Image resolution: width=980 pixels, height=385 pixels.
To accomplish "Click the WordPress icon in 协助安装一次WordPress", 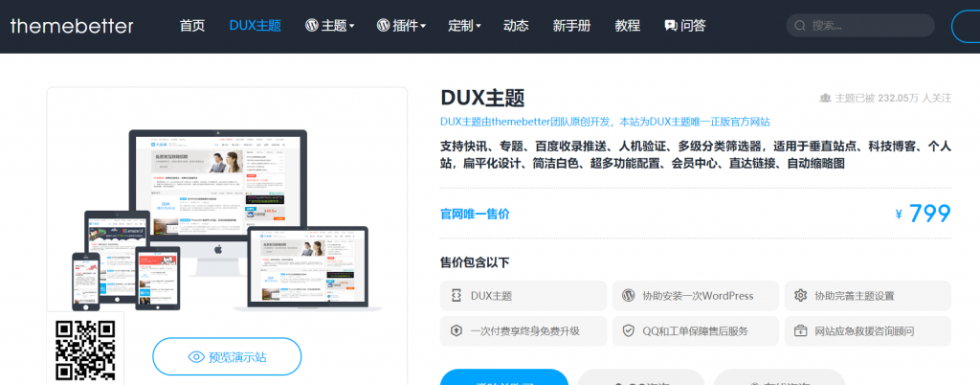I will [628, 296].
